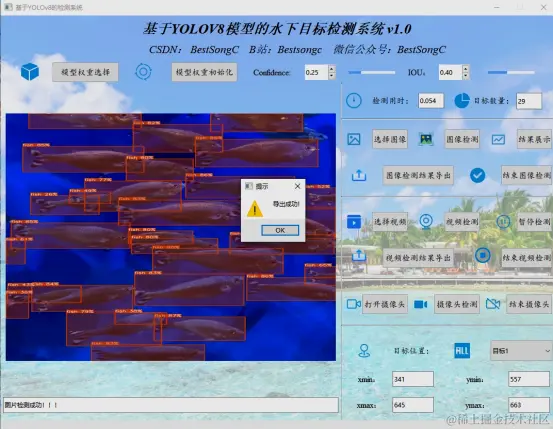554x430 pixels.
Task: Click the location pin target position icon
Action: [364, 351]
